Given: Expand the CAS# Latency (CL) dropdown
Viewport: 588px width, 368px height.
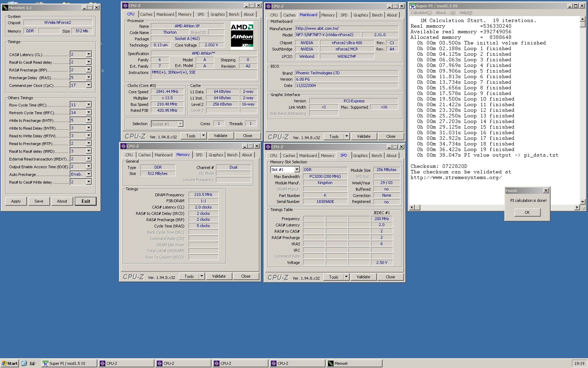Looking at the screenshot, I should tap(89, 54).
